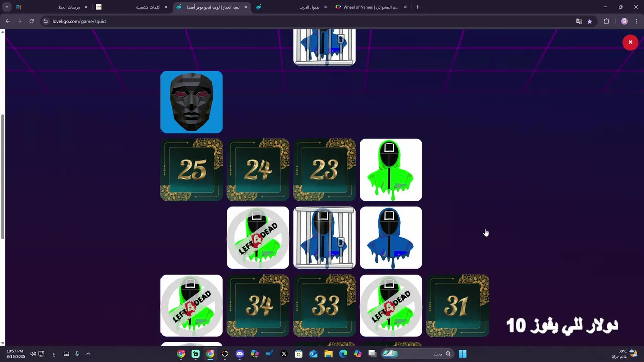This screenshot has height=362, width=644.
Task: Open Discord from the taskbar
Action: coord(239,354)
